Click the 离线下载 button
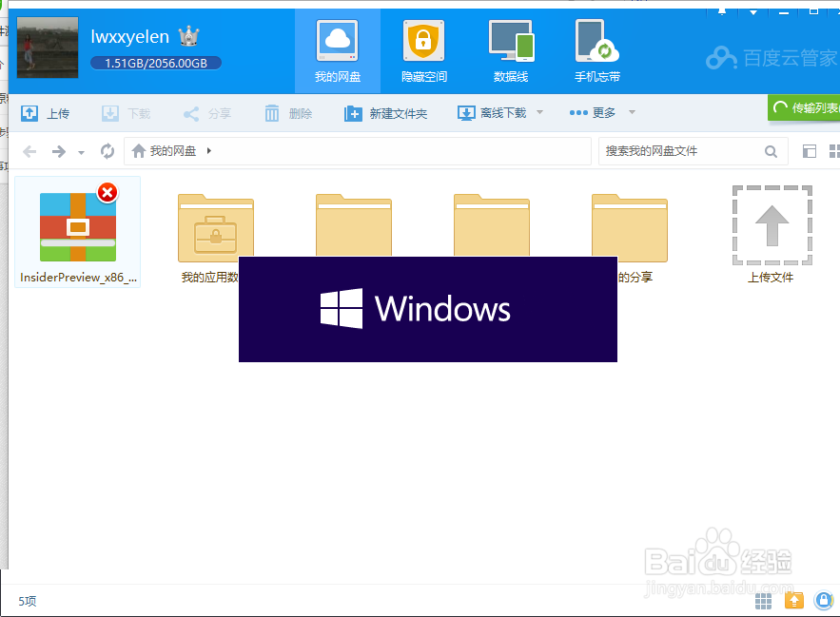 (493, 113)
